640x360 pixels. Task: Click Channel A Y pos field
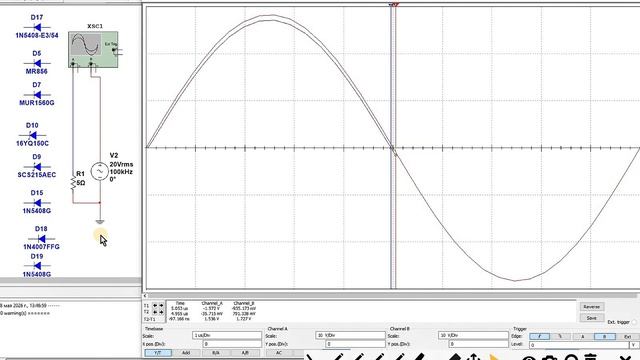[x=356, y=344]
